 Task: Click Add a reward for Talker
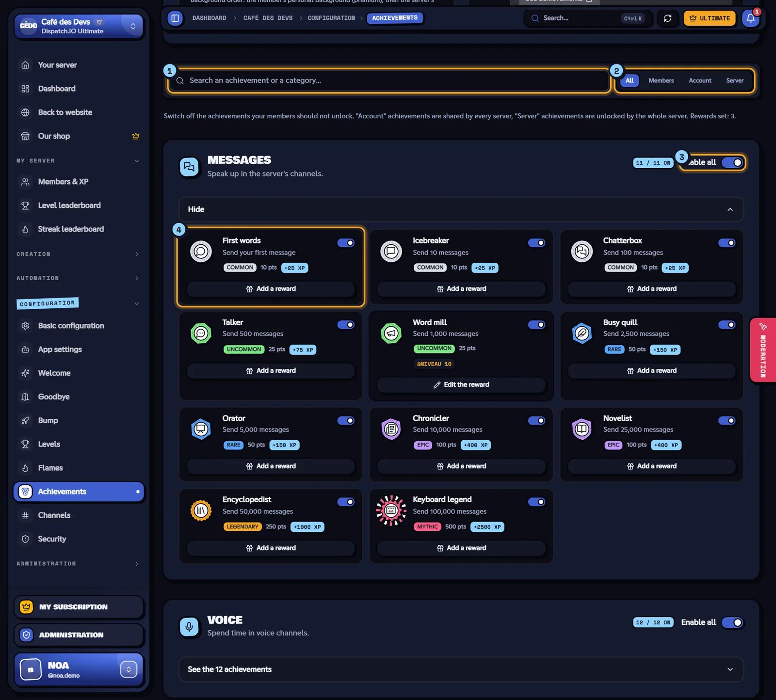coord(271,371)
